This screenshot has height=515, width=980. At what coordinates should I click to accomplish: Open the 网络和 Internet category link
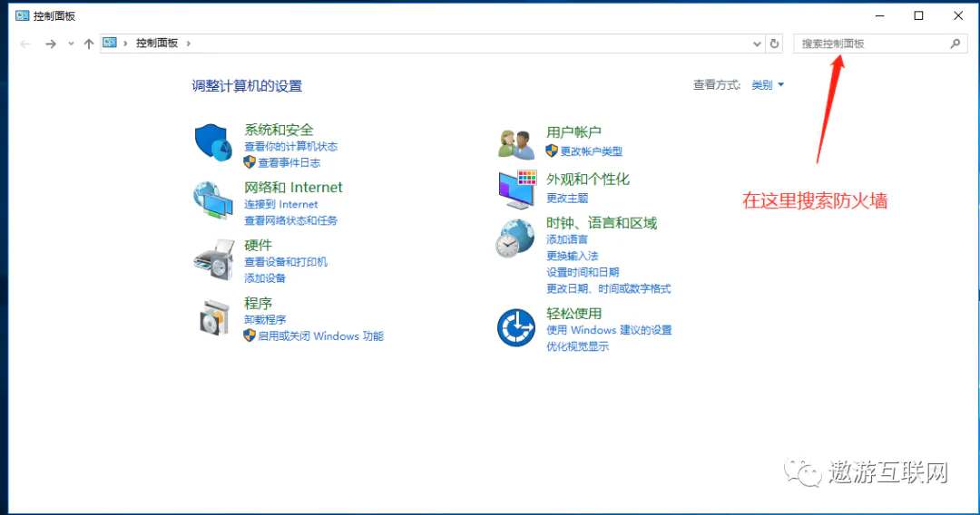[x=293, y=188]
